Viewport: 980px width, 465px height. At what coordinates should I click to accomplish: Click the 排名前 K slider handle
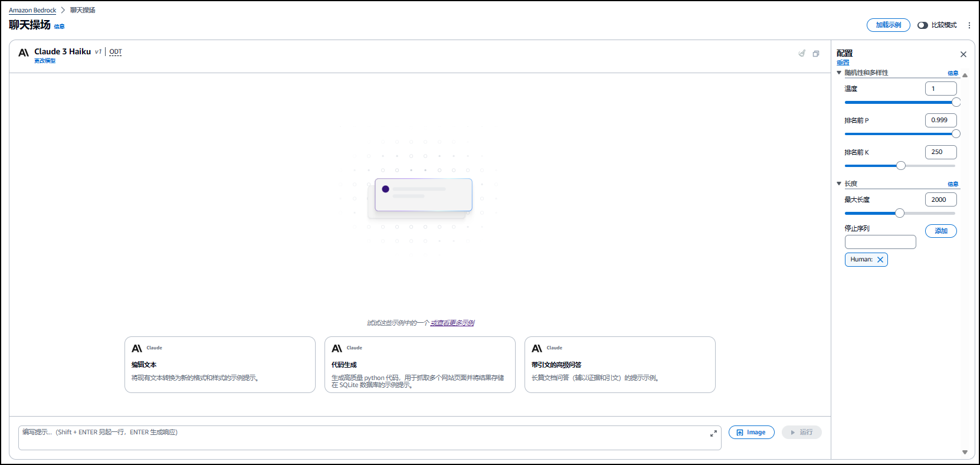point(901,166)
